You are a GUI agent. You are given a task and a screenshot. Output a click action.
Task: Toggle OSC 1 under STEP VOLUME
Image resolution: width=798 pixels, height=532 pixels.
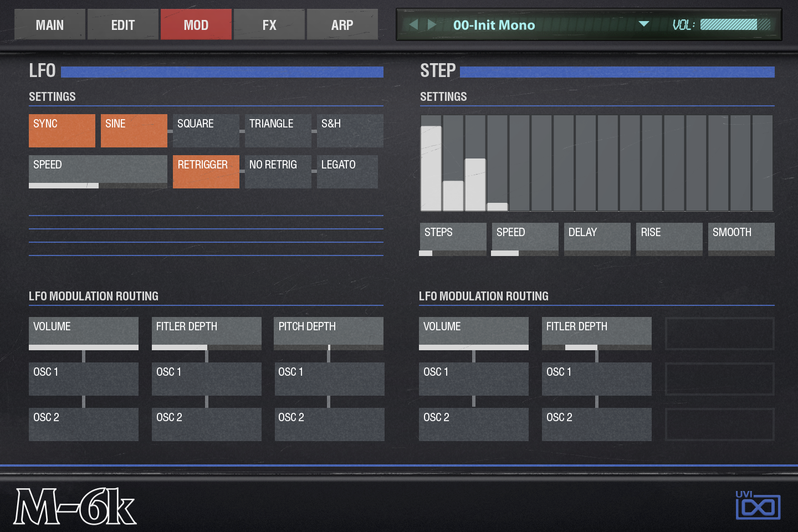point(474,379)
